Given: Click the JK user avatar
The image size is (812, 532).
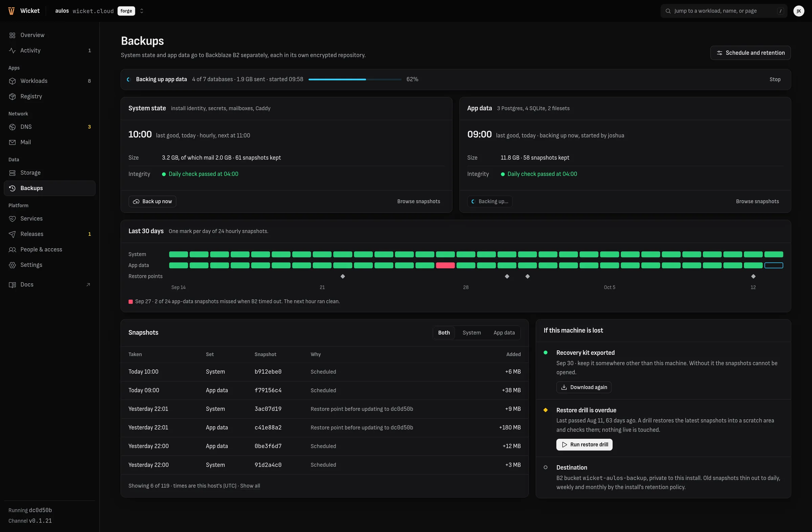Looking at the screenshot, I should tap(798, 11).
